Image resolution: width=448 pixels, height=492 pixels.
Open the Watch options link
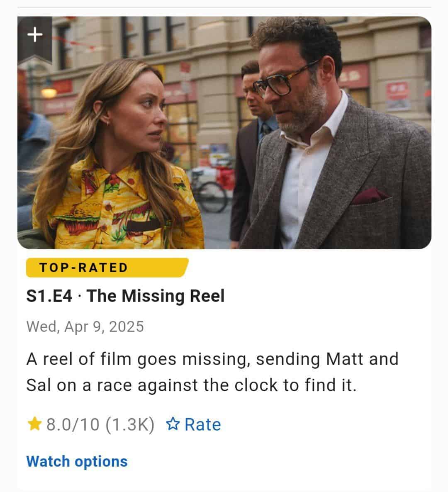tap(77, 462)
